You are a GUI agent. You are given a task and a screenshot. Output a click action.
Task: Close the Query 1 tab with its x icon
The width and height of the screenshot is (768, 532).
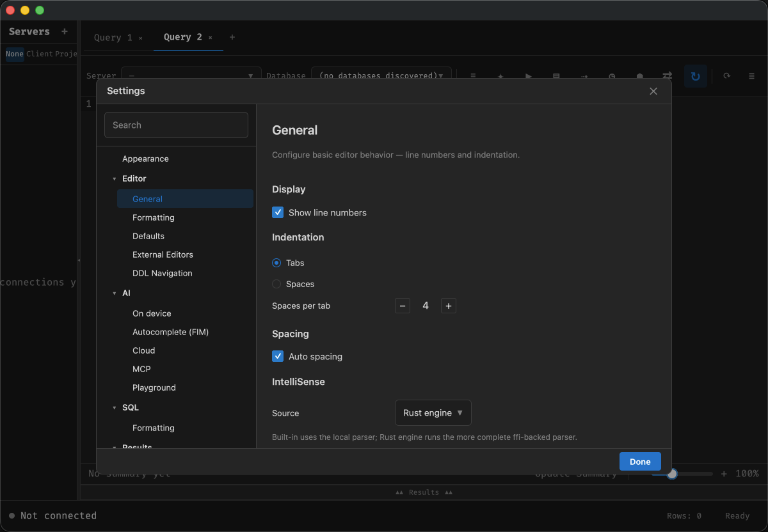pyautogui.click(x=141, y=38)
